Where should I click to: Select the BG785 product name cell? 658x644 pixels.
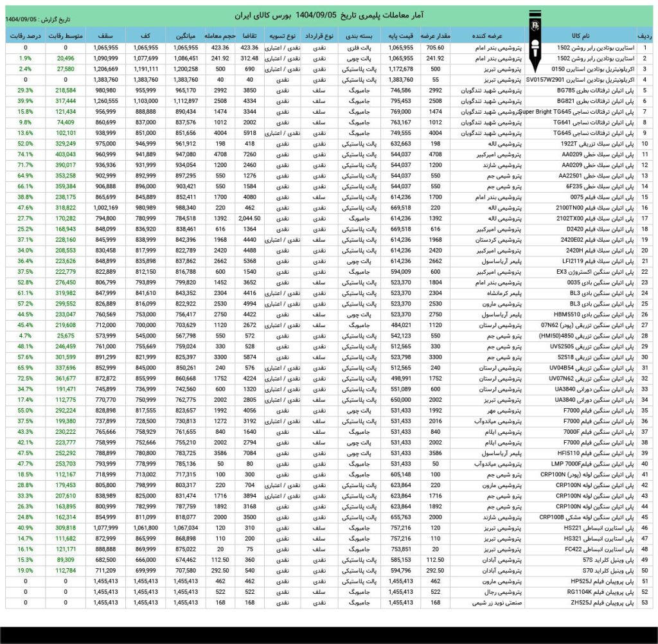pos(581,91)
